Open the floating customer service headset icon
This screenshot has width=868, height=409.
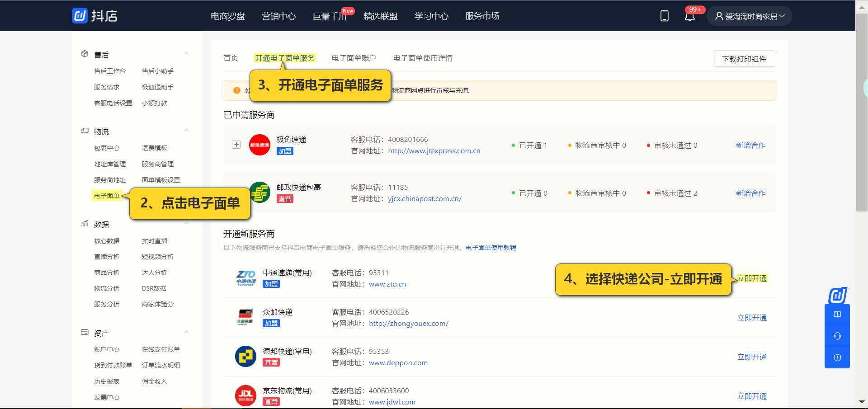837,336
